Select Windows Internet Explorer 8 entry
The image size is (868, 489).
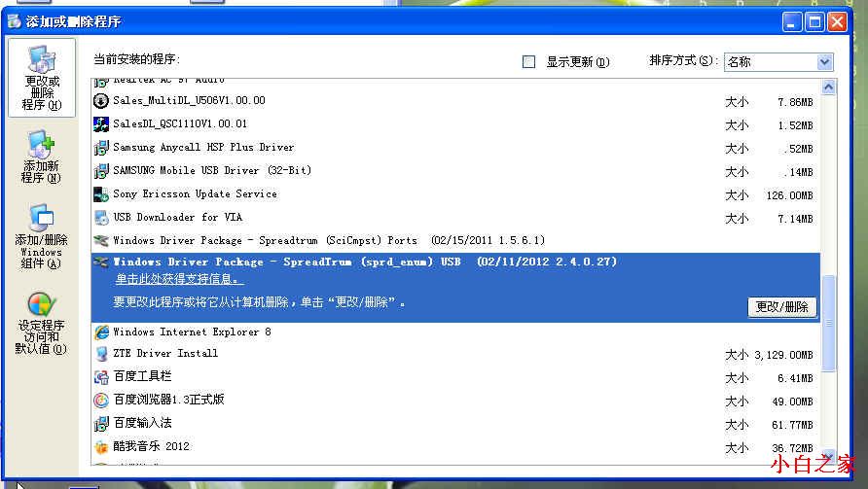455,332
